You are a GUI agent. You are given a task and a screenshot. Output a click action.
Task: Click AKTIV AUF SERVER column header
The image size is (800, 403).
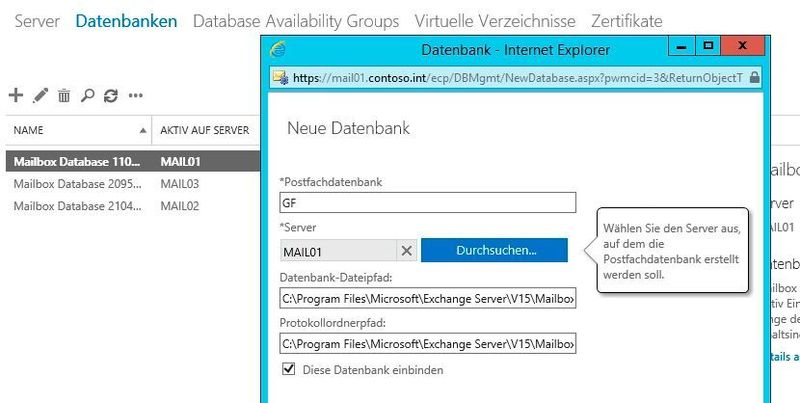point(205,131)
